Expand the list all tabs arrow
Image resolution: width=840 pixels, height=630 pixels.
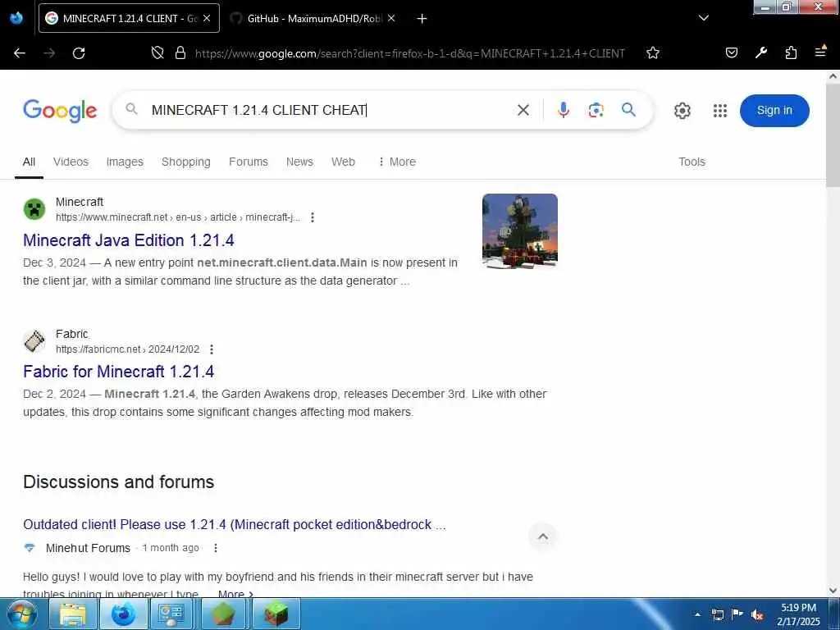tap(704, 18)
